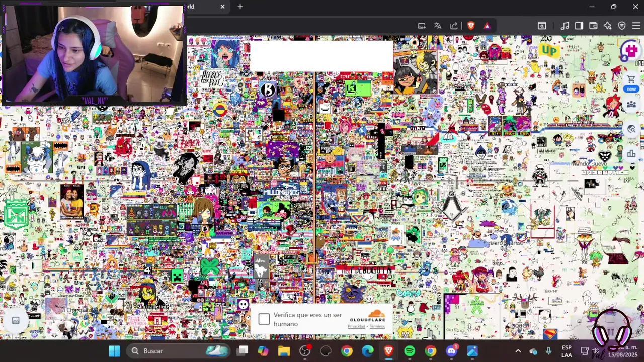Open the Cloudflare 'Términos' link
The height and width of the screenshot is (362, 644).
click(377, 326)
